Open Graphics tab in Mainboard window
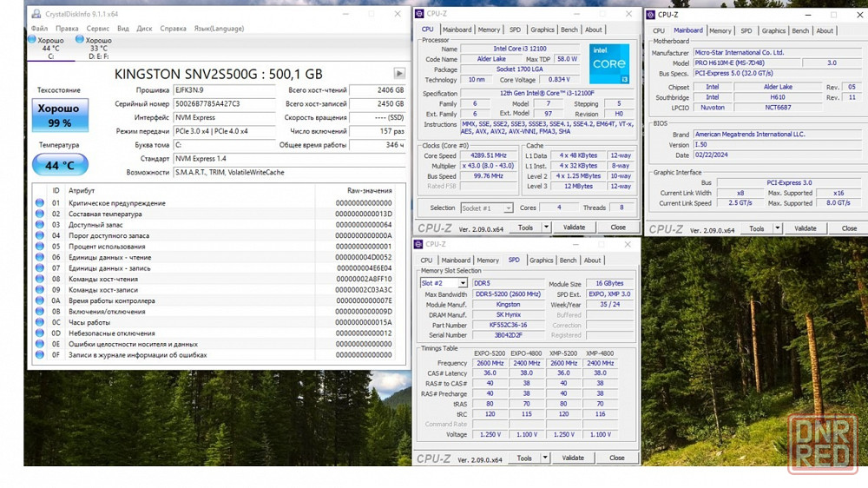Screen dimensions: 868x488 click(x=773, y=31)
